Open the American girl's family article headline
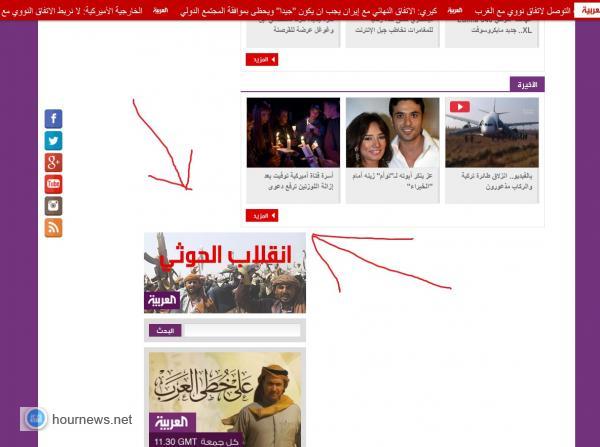This screenshot has width=600, height=447. pyautogui.click(x=300, y=181)
